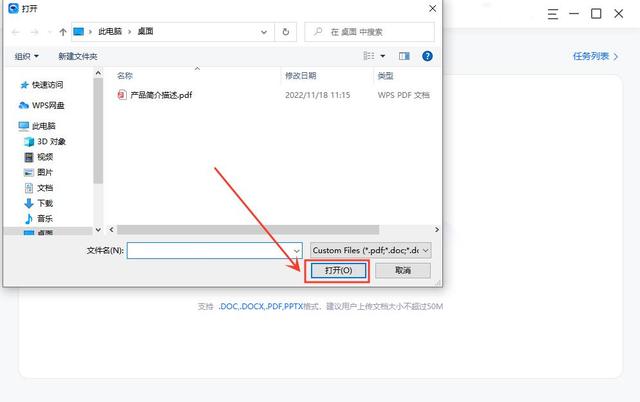
Task: Select 此电脑 in navigation pane
Action: [x=37, y=126]
